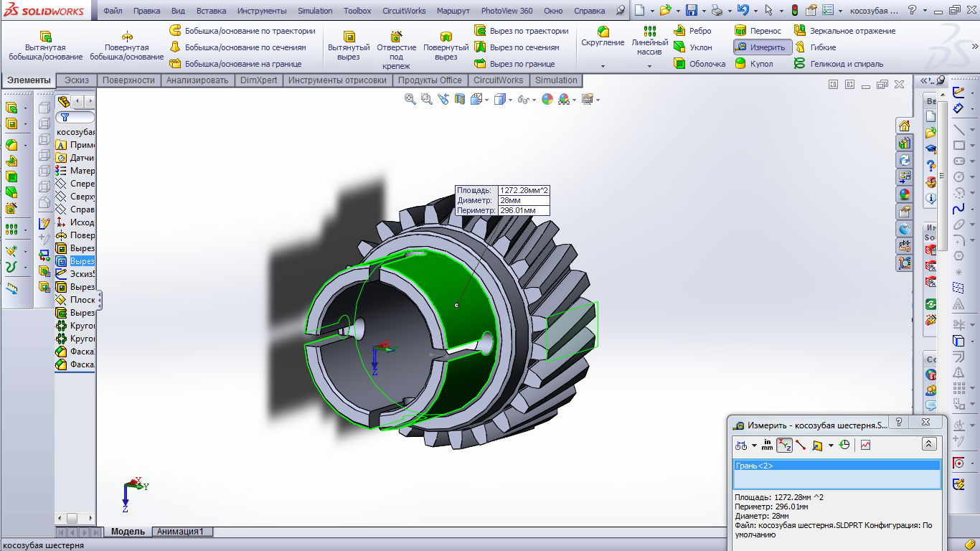Open the Справка menu
This screenshot has height=551, width=980.
(x=590, y=11)
